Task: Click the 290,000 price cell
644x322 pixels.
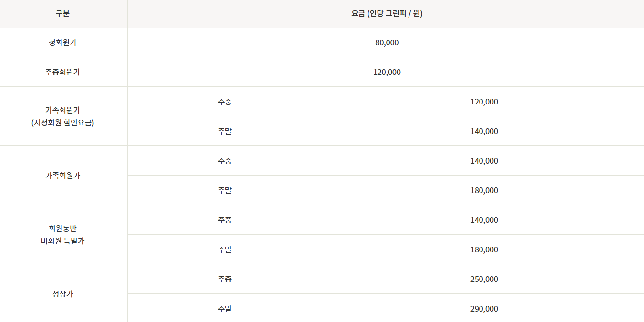Action: point(484,309)
